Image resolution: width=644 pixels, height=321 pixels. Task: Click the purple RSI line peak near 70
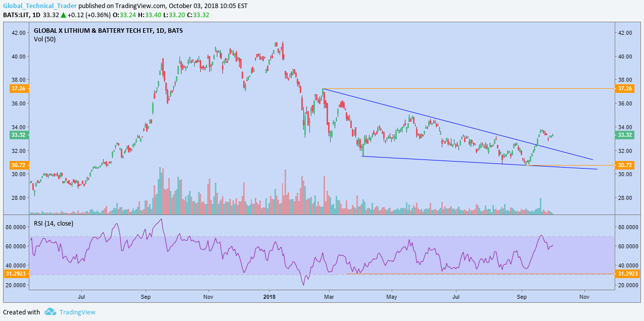click(x=541, y=236)
